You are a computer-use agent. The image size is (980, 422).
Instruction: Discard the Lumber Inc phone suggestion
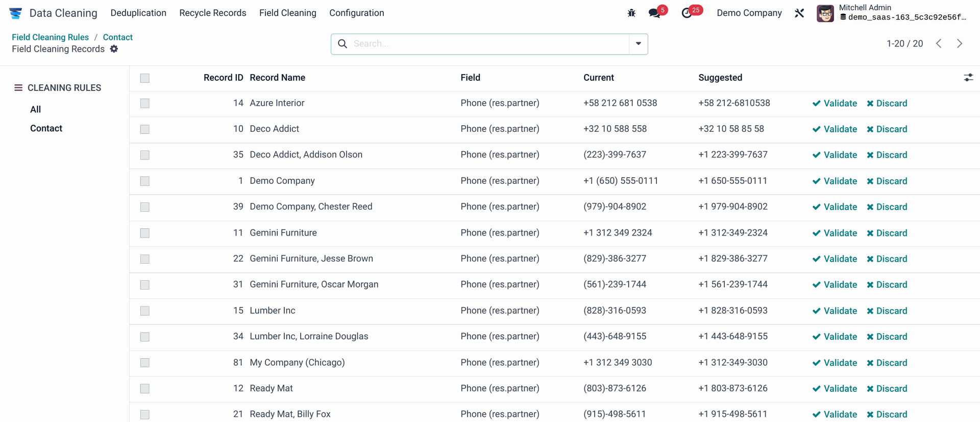887,311
